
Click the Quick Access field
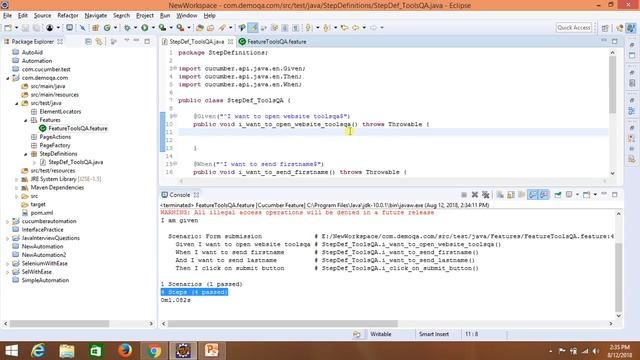573,28
